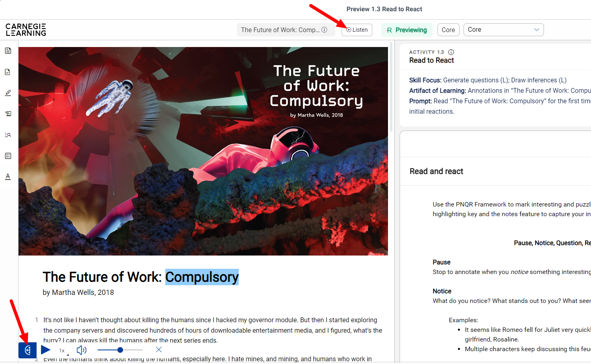Screen dimensions: 591x364
Task: Click the Activity 1.3 info icon
Action: pyautogui.click(x=451, y=52)
